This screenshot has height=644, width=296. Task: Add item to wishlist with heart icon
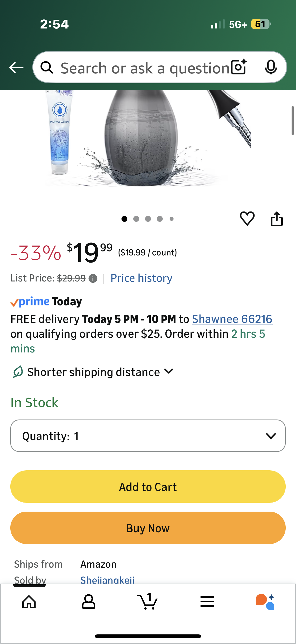(247, 219)
